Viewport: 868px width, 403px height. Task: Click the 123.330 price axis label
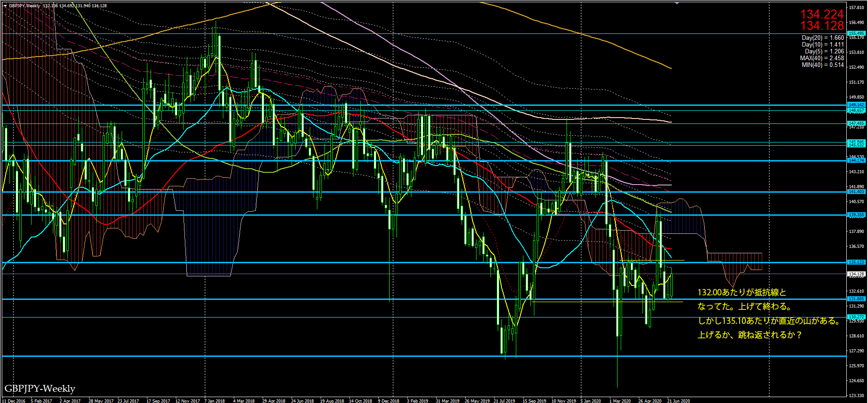(x=857, y=396)
